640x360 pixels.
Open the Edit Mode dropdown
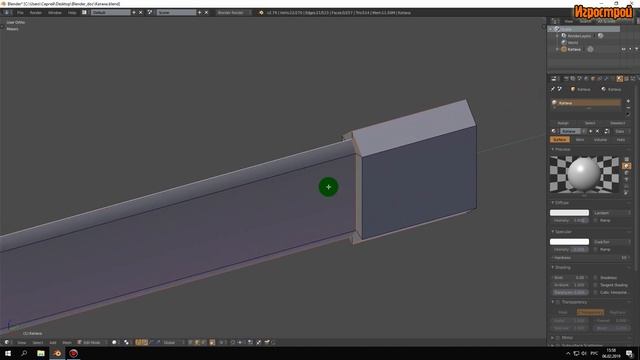[x=91, y=342]
